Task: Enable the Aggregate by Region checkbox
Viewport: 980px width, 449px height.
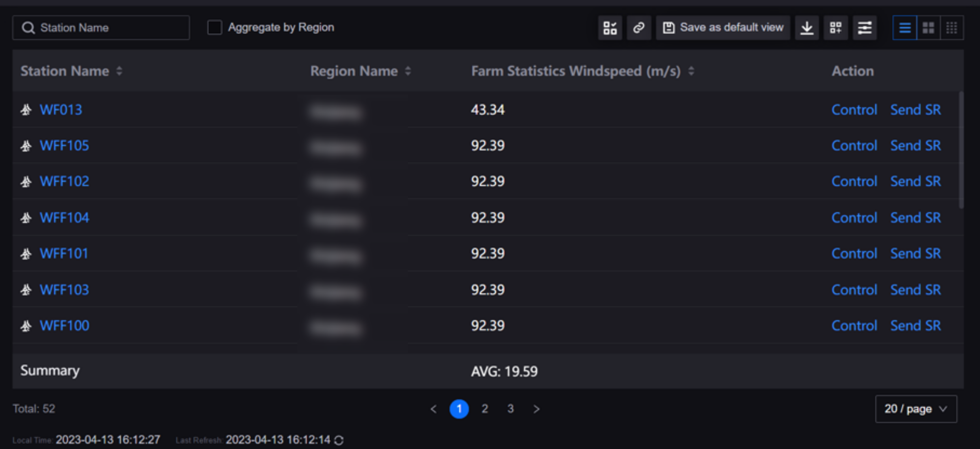Action: pyautogui.click(x=215, y=27)
